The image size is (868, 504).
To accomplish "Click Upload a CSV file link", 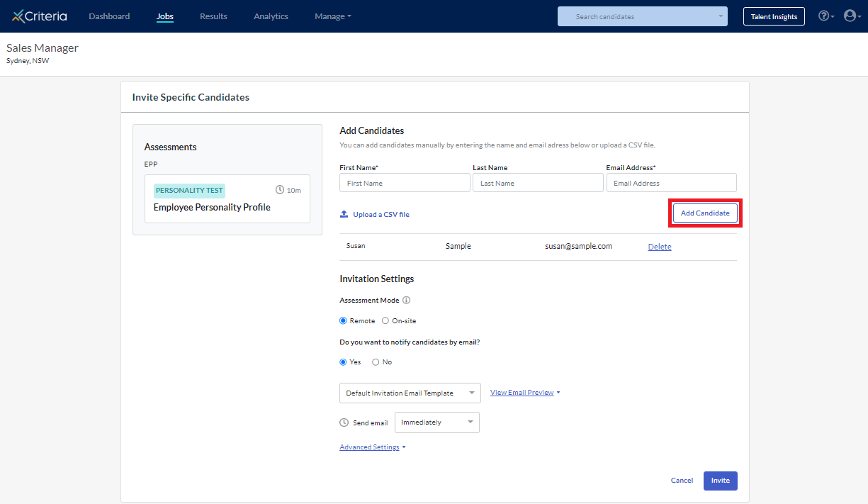I will tap(381, 214).
